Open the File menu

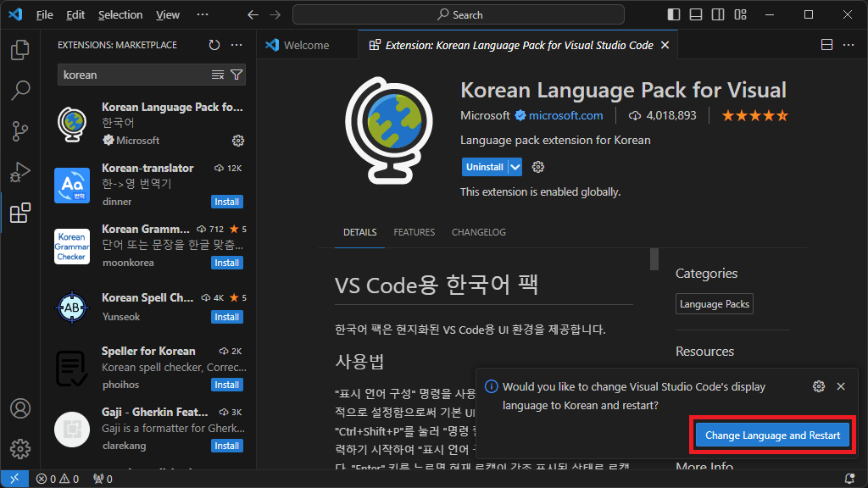click(x=44, y=15)
